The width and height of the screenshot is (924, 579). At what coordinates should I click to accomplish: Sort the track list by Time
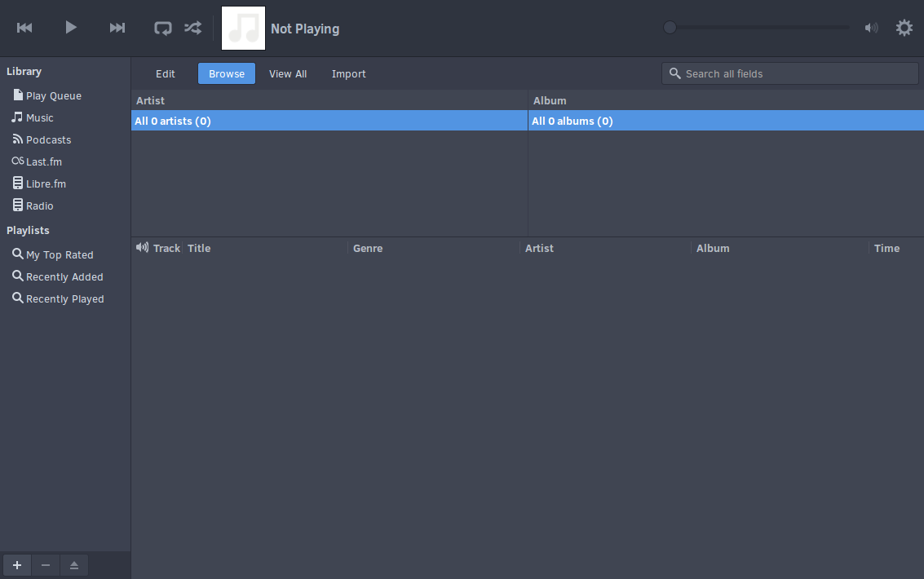[x=895, y=249]
